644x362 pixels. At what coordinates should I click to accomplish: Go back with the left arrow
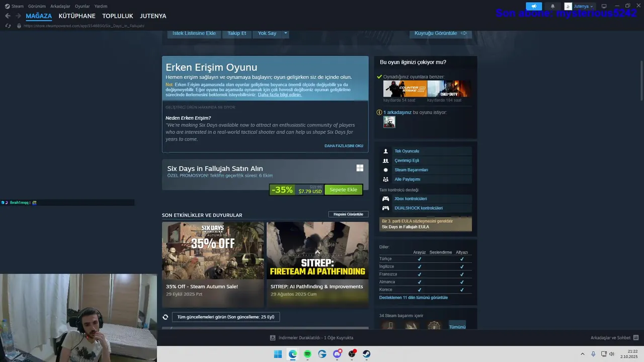point(8,16)
